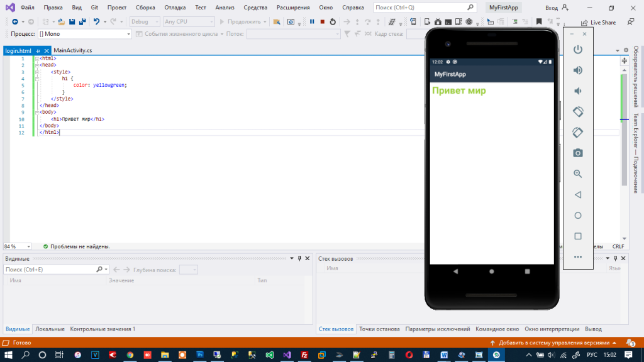
Task: Pause debugging with the Break All icon
Action: tap(312, 22)
